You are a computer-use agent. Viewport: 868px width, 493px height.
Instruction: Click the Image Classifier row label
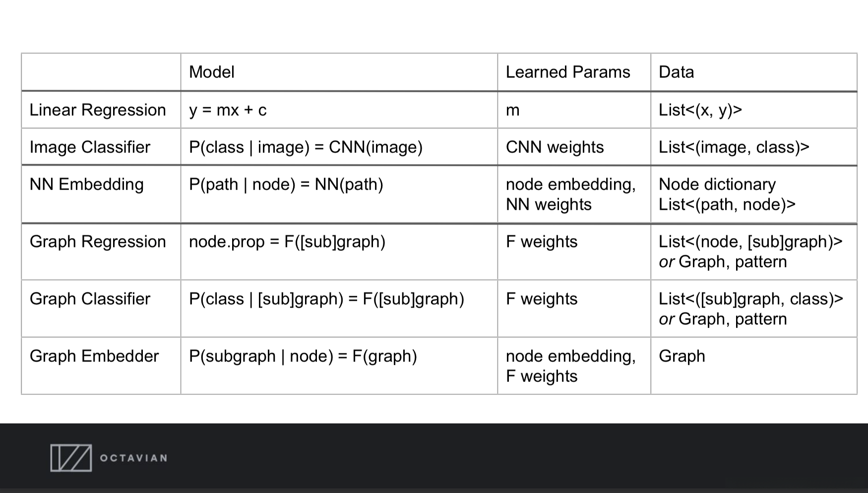pyautogui.click(x=90, y=147)
